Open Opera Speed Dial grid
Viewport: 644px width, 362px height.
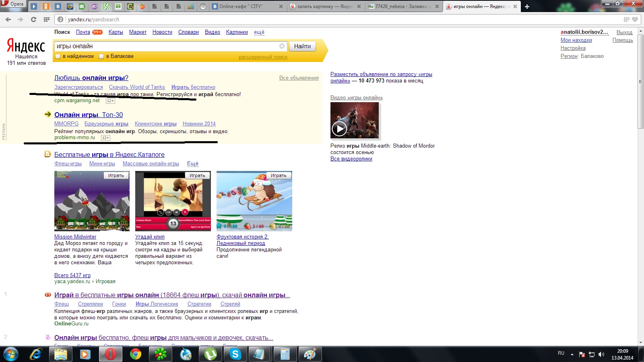[x=47, y=19]
